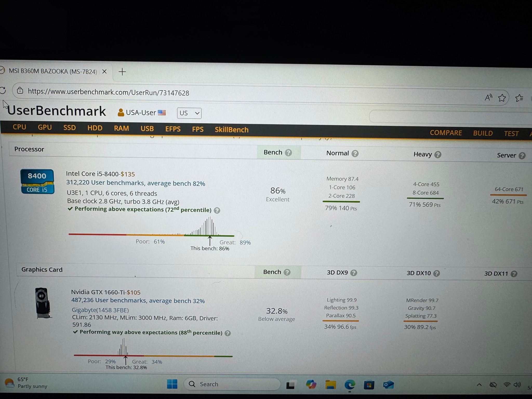Open Copilot from the taskbar
The width and height of the screenshot is (532, 399).
click(x=311, y=384)
